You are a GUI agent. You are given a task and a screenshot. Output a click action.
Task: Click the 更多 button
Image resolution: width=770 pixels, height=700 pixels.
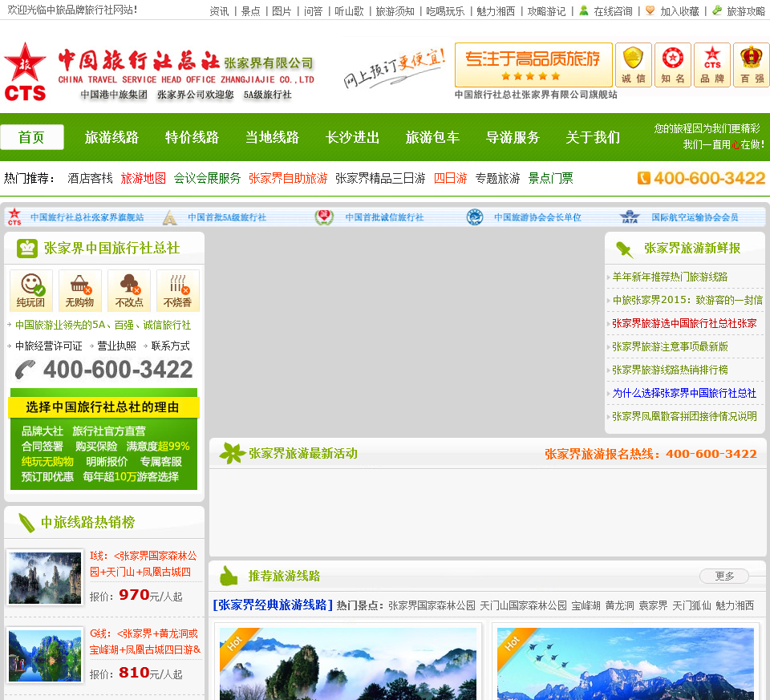(723, 576)
